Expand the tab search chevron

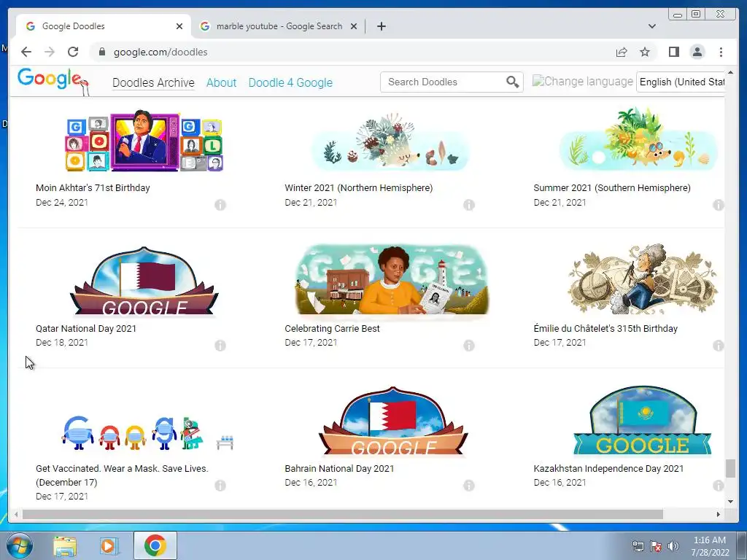coord(651,26)
